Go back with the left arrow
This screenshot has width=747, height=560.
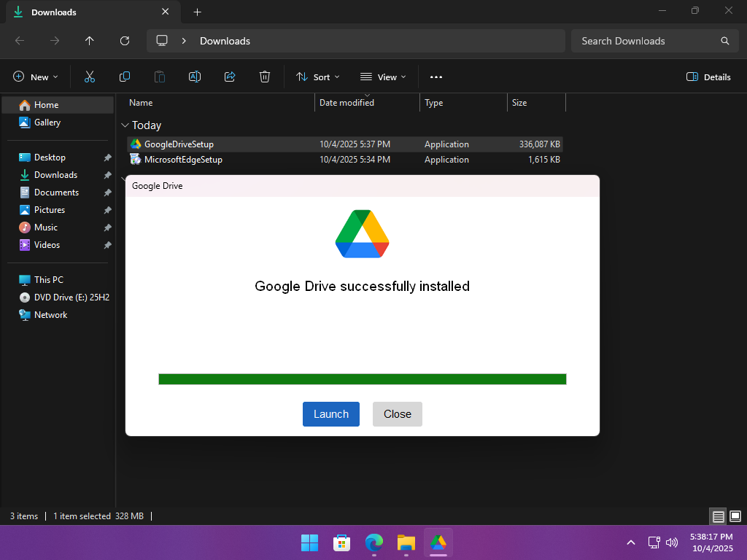tap(20, 41)
